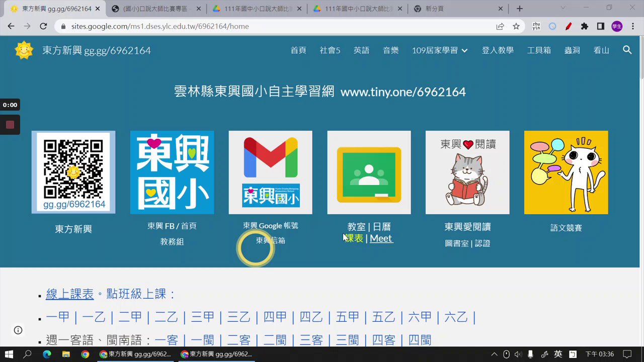Open the Chrome extensions puzzle icon
644x362 pixels.
tap(584, 26)
